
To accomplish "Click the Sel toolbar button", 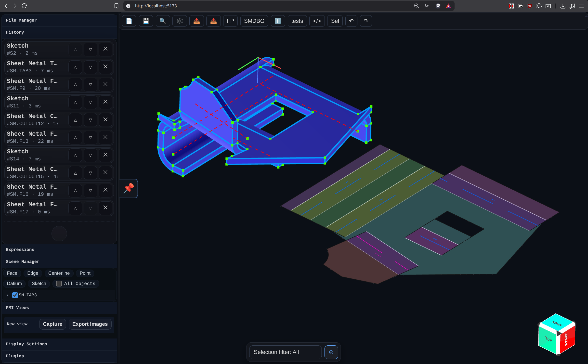I will tap(335, 21).
